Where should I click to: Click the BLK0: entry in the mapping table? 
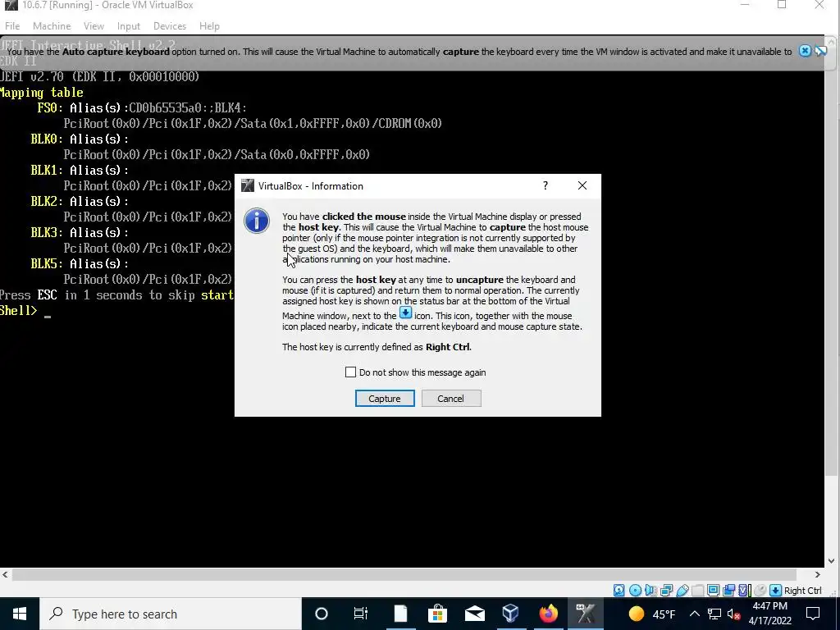[47, 139]
